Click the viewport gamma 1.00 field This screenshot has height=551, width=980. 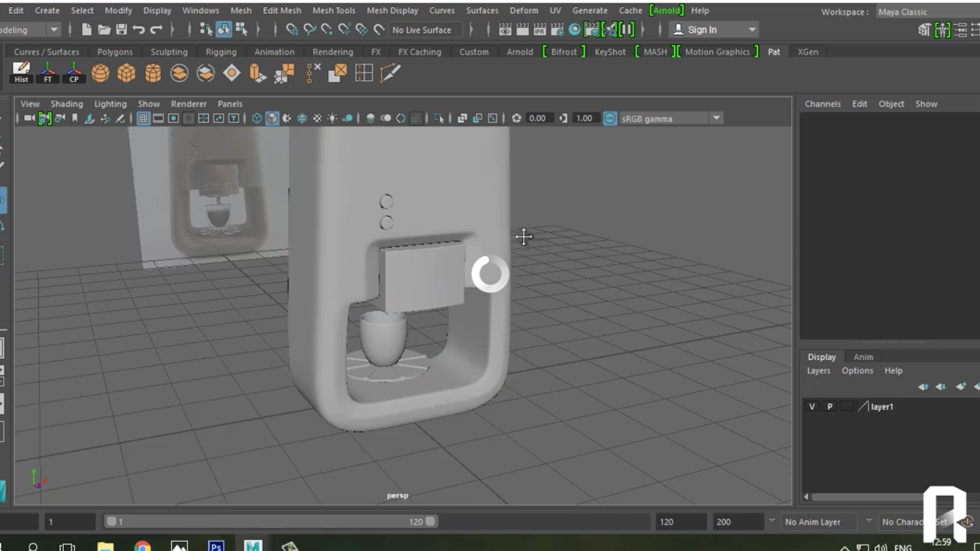(x=584, y=119)
